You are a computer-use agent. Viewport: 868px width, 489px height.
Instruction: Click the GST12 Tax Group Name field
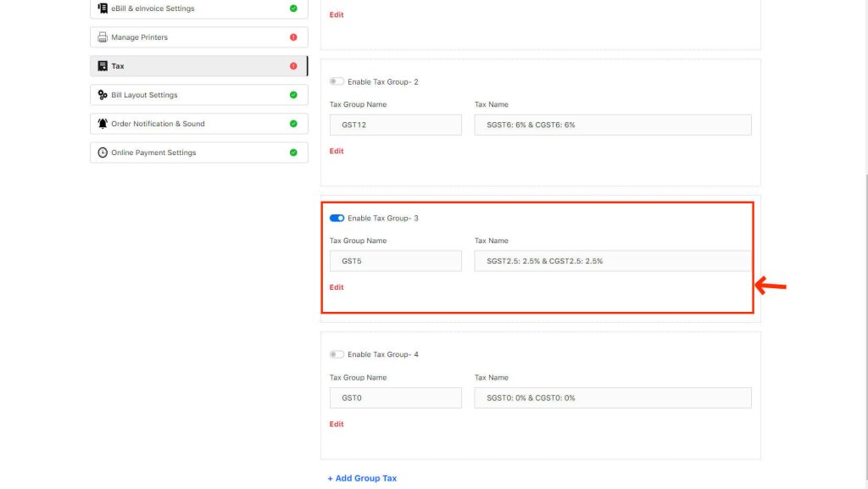pos(396,125)
